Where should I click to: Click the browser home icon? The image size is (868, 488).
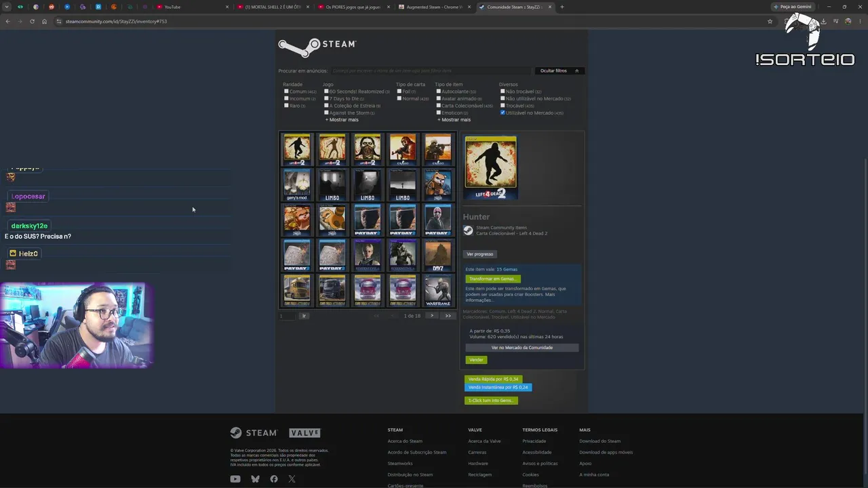click(45, 21)
